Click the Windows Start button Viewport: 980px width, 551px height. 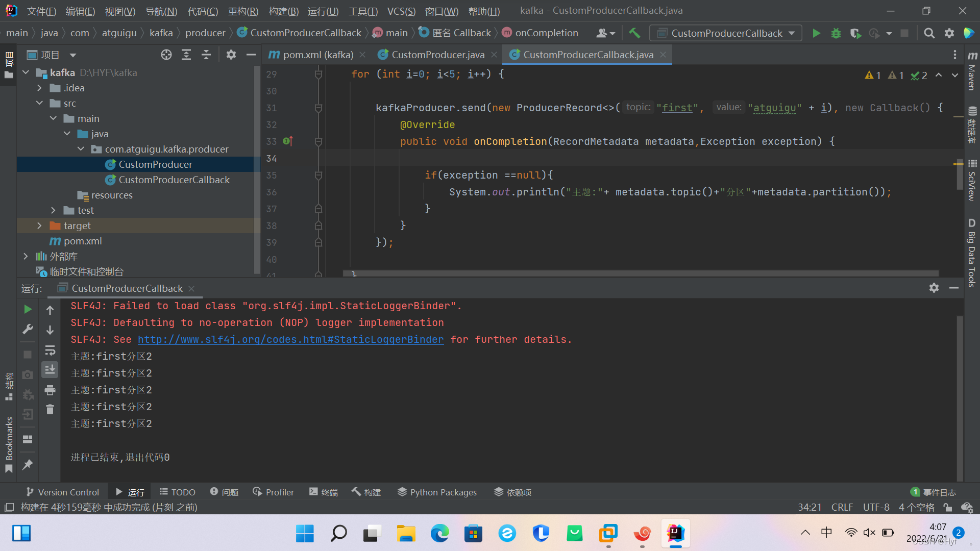click(x=305, y=533)
